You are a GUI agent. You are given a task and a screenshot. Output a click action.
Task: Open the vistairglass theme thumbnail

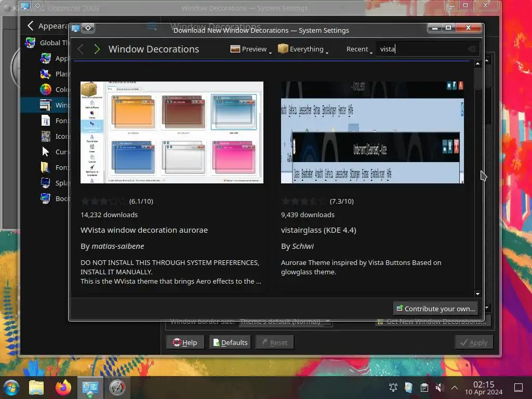pyautogui.click(x=372, y=132)
